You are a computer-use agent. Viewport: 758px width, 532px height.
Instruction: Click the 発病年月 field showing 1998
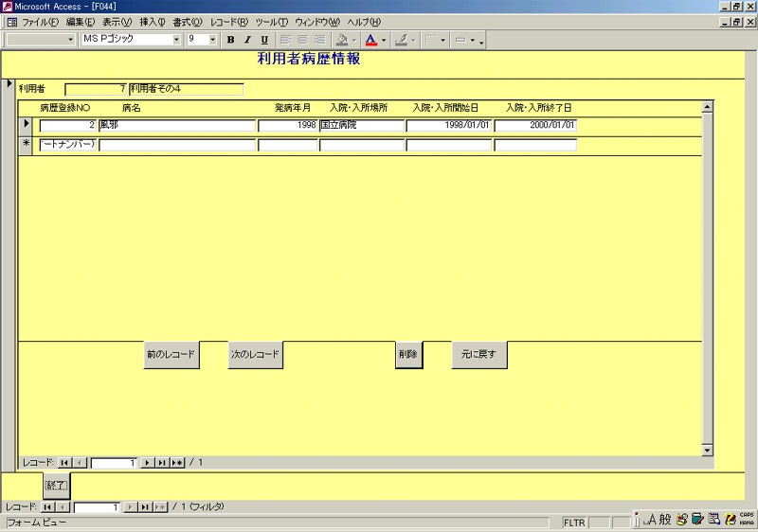click(288, 126)
